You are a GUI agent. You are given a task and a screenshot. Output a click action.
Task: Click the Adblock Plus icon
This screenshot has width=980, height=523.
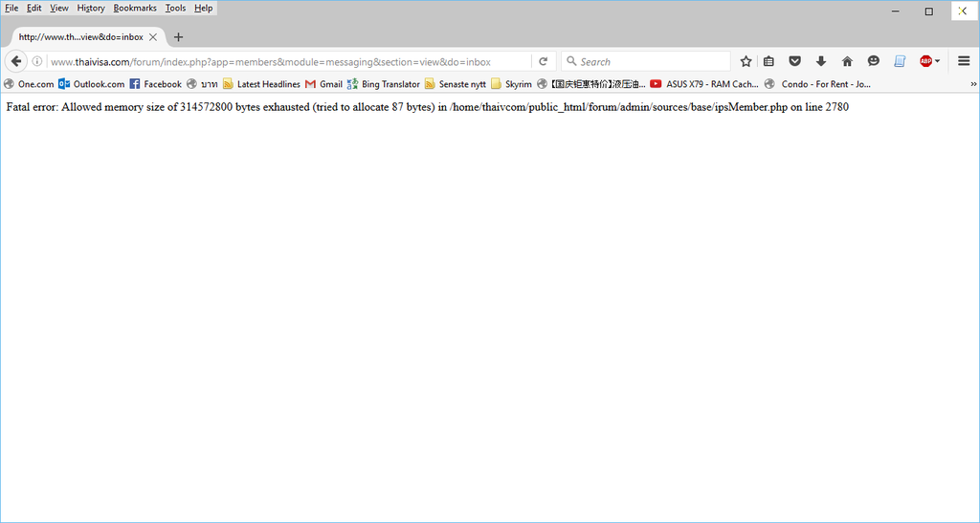(925, 61)
